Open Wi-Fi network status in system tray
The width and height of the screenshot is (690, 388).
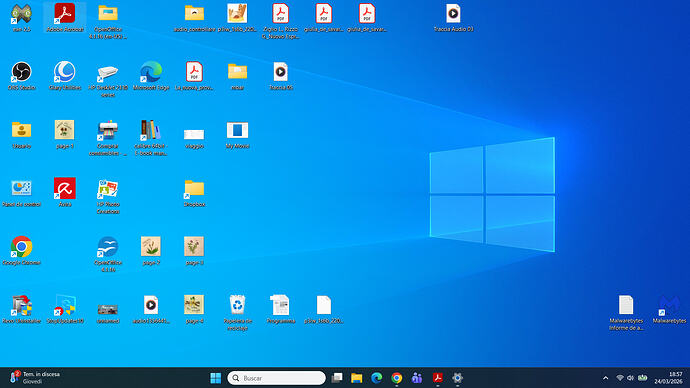click(x=620, y=378)
